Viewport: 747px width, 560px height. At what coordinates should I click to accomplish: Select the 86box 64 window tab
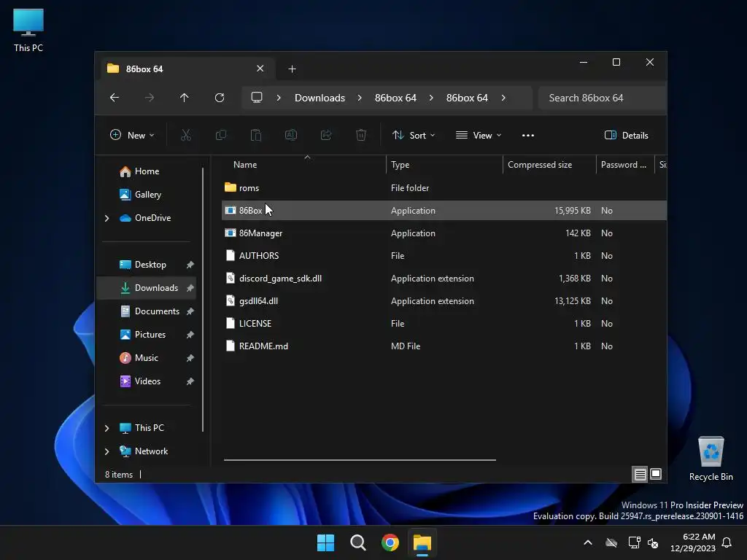coord(187,69)
